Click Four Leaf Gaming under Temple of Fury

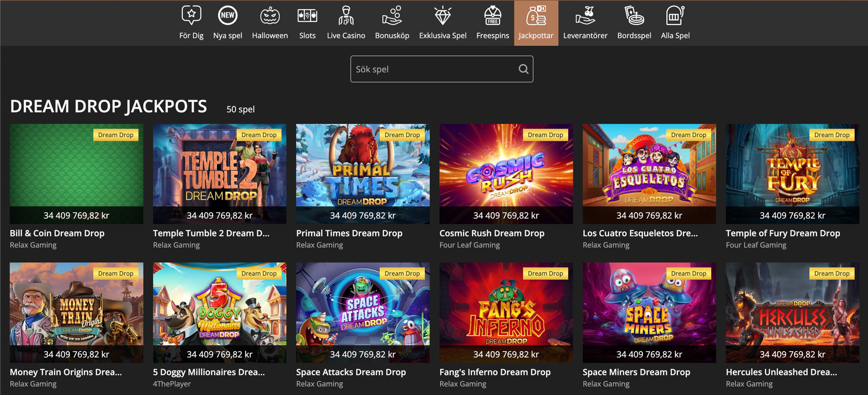(756, 245)
